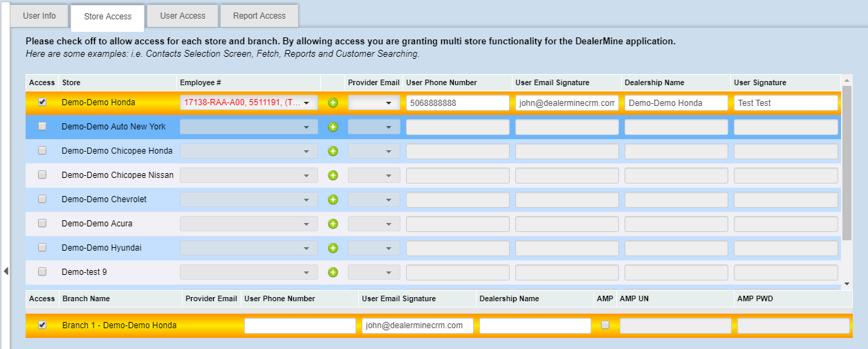Click green plus icon for Demo-Demo Chicopee Nissan
The image size is (868, 349).
point(333,175)
